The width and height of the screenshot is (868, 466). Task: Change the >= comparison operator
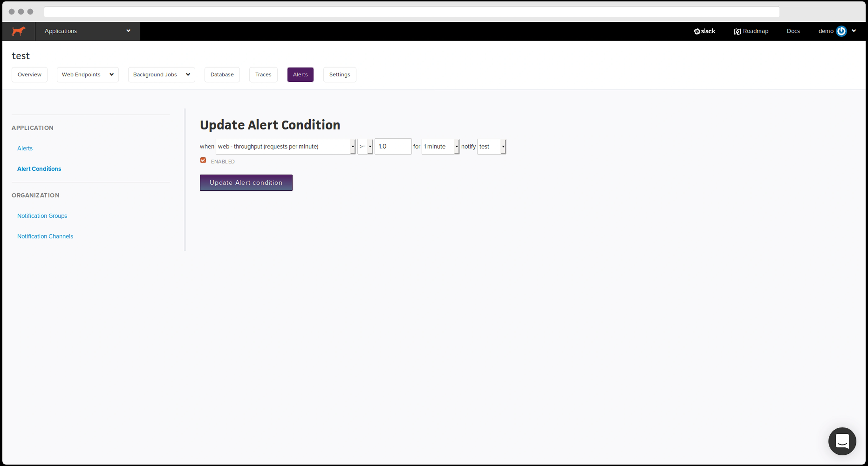pyautogui.click(x=365, y=146)
